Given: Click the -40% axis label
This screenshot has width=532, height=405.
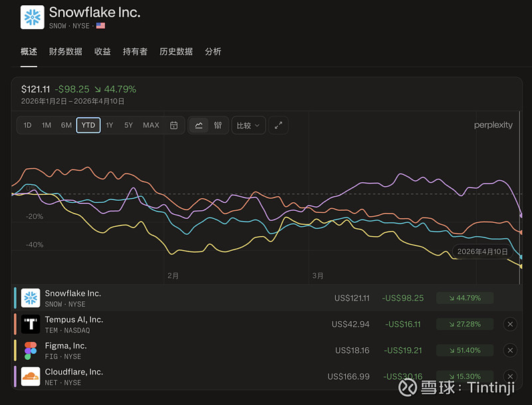Looking at the screenshot, I should [x=35, y=245].
